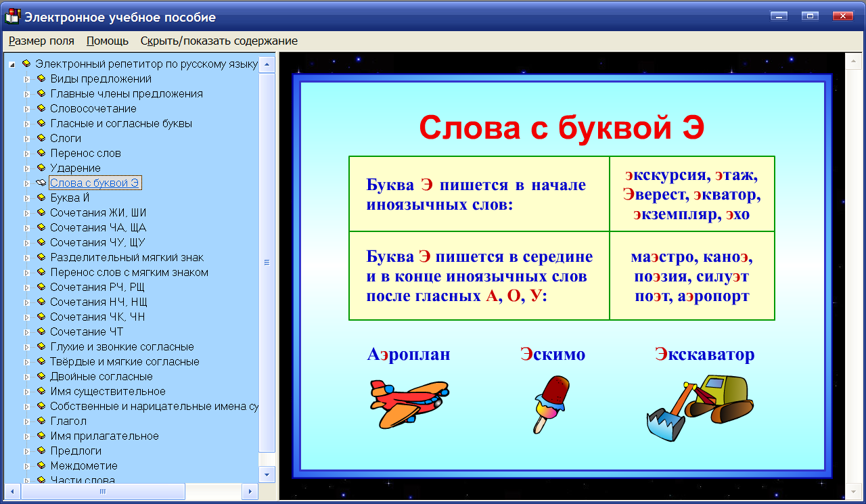The width and height of the screenshot is (866, 504).
Task: Click "Скрыть/показать содержание" to hide contents
Action: pos(219,41)
